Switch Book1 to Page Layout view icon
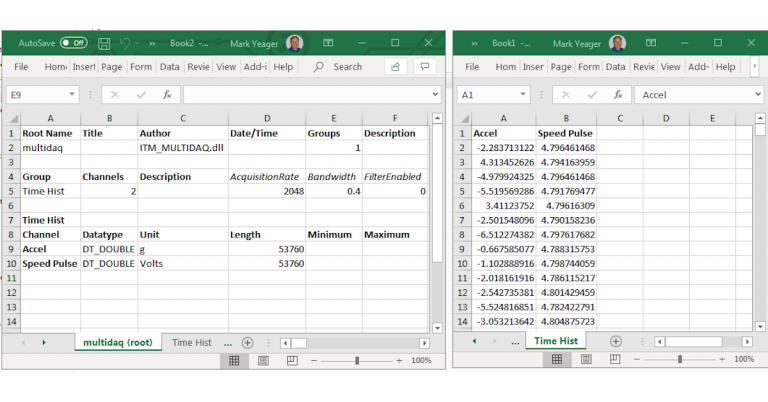The image size is (768, 402). [x=586, y=359]
